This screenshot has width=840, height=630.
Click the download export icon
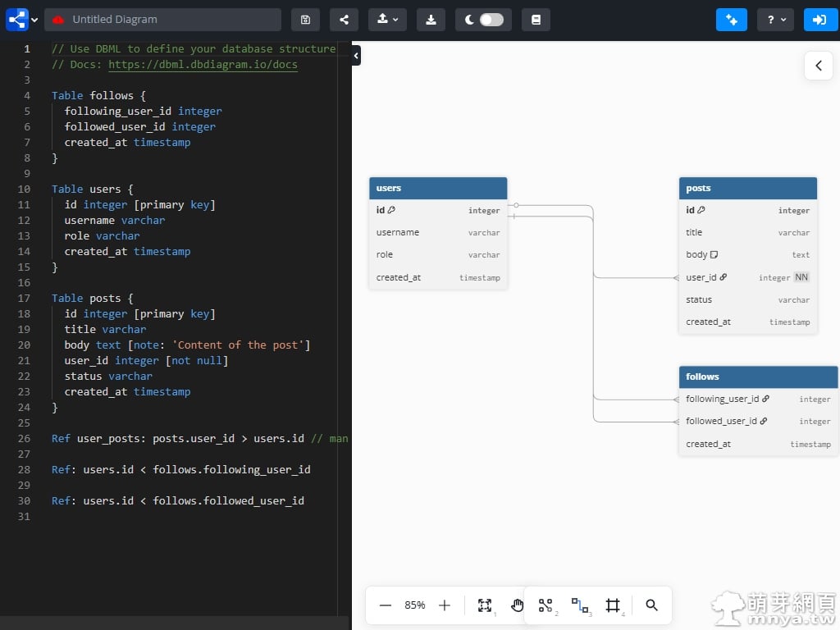click(431, 20)
